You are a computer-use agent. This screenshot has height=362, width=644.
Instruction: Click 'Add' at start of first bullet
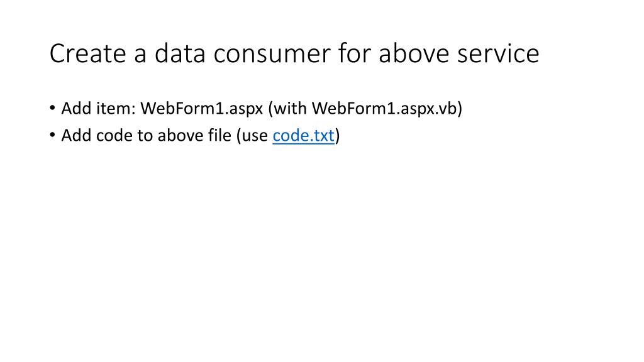(76, 109)
